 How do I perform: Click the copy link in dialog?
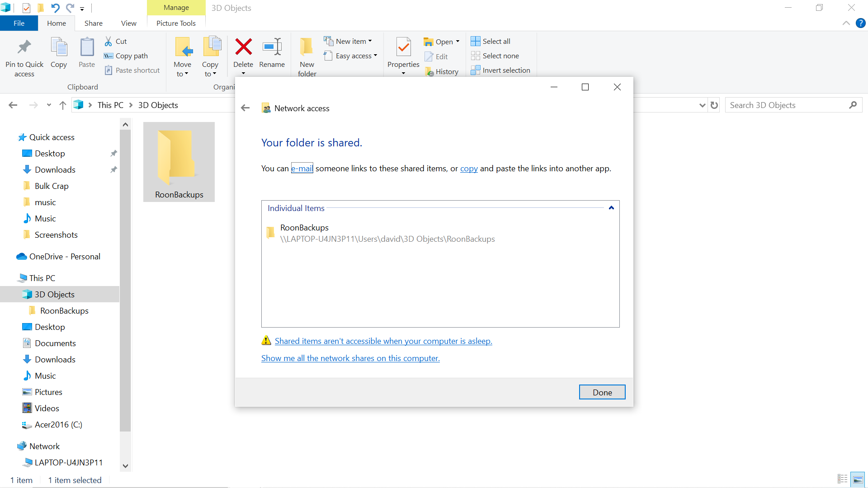pos(469,169)
